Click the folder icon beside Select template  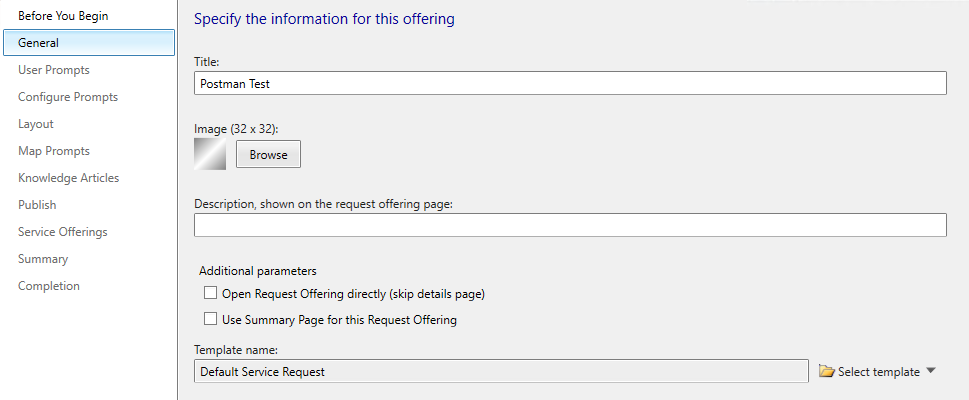(x=826, y=372)
